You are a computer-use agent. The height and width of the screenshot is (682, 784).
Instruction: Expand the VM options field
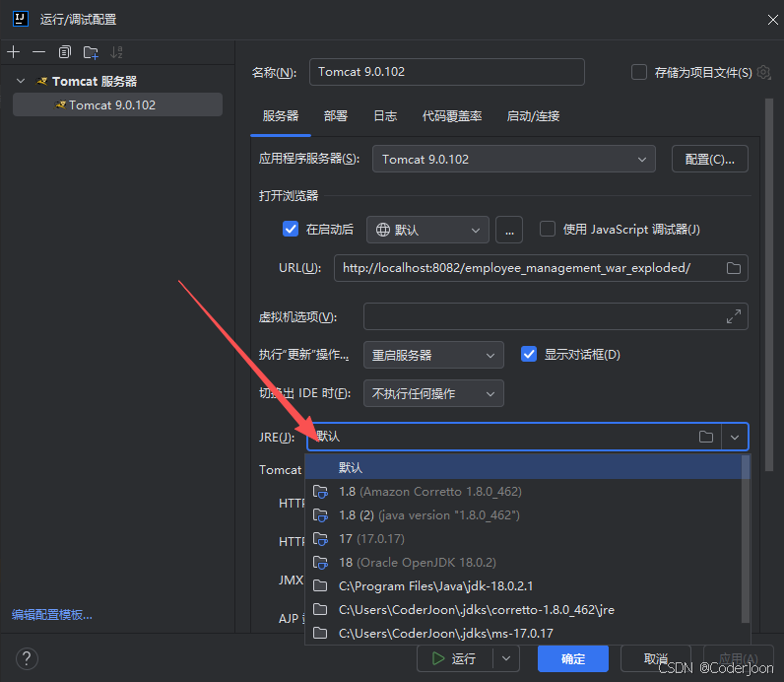click(x=734, y=316)
